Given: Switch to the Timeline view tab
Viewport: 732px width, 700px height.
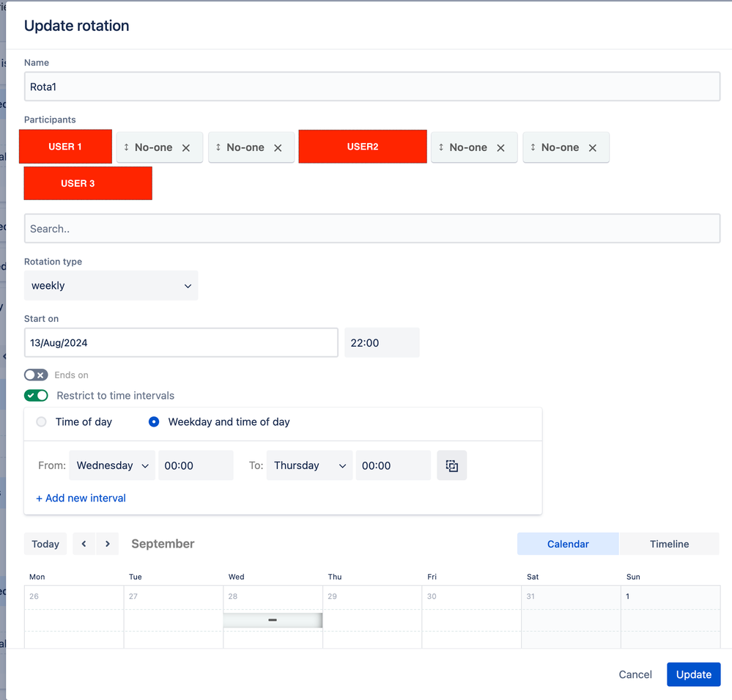Looking at the screenshot, I should [x=669, y=544].
